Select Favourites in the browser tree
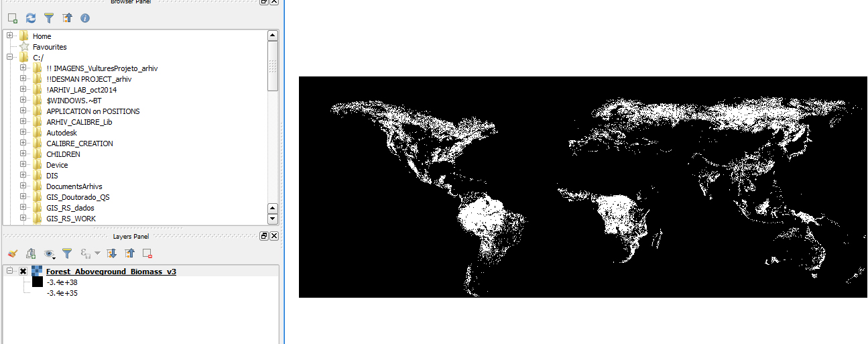Screen dimensions: 868x344 coord(50,47)
